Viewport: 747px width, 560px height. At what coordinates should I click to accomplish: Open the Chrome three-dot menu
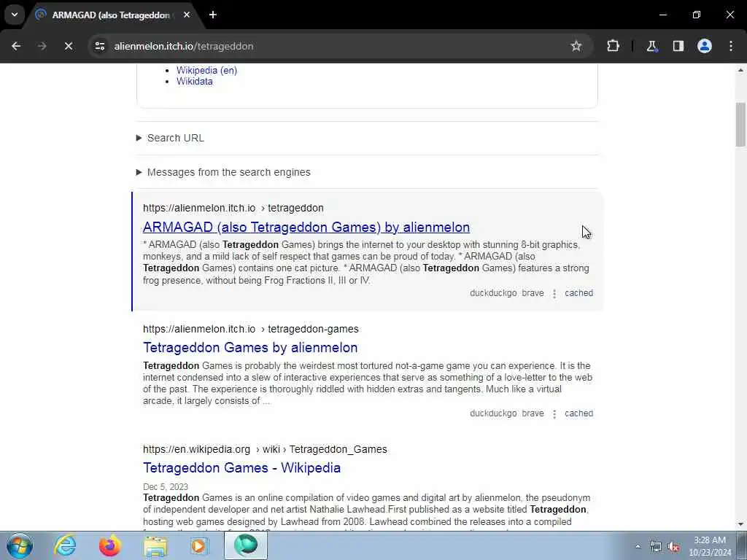[x=731, y=46]
